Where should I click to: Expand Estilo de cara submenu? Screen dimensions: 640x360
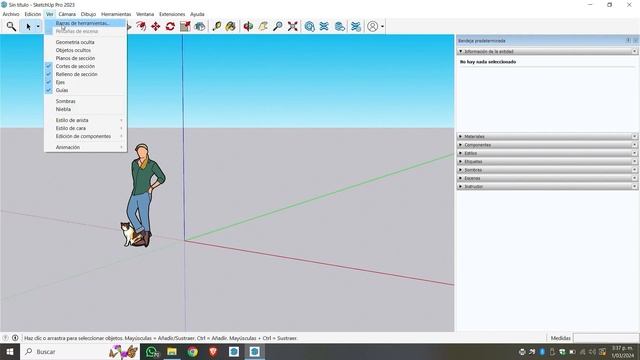tap(85, 128)
